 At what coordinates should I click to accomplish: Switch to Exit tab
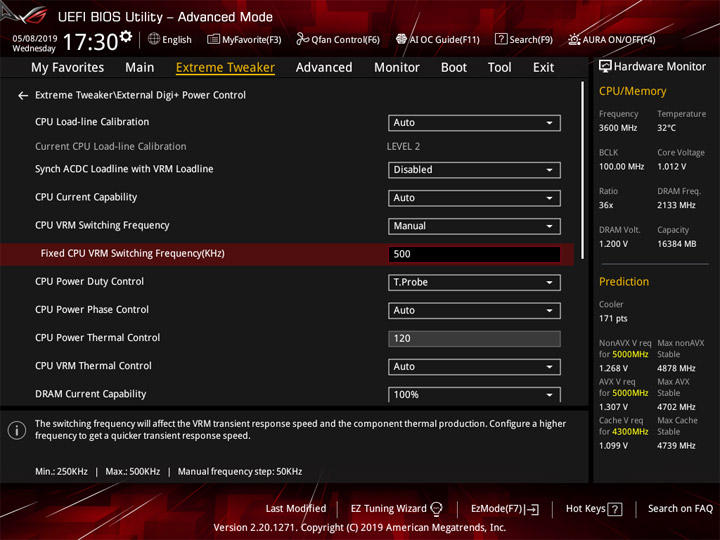point(543,68)
